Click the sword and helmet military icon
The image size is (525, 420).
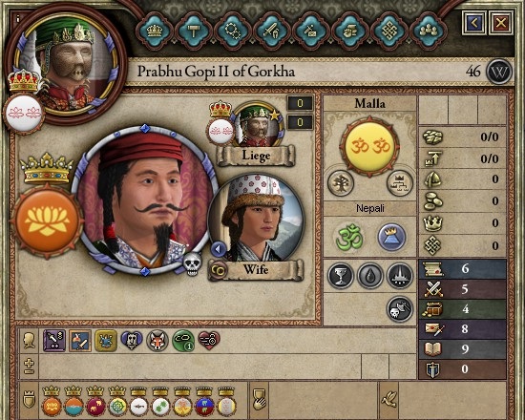[272, 31]
